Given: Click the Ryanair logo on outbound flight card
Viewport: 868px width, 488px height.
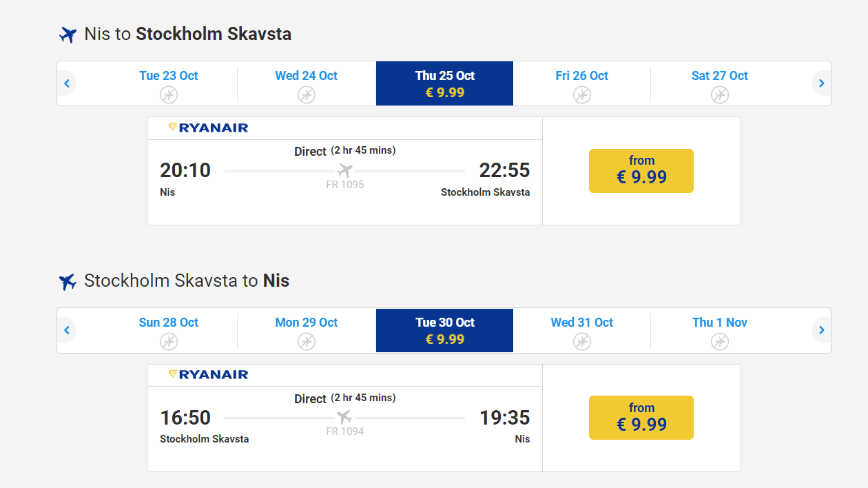Looking at the screenshot, I should coord(208,128).
